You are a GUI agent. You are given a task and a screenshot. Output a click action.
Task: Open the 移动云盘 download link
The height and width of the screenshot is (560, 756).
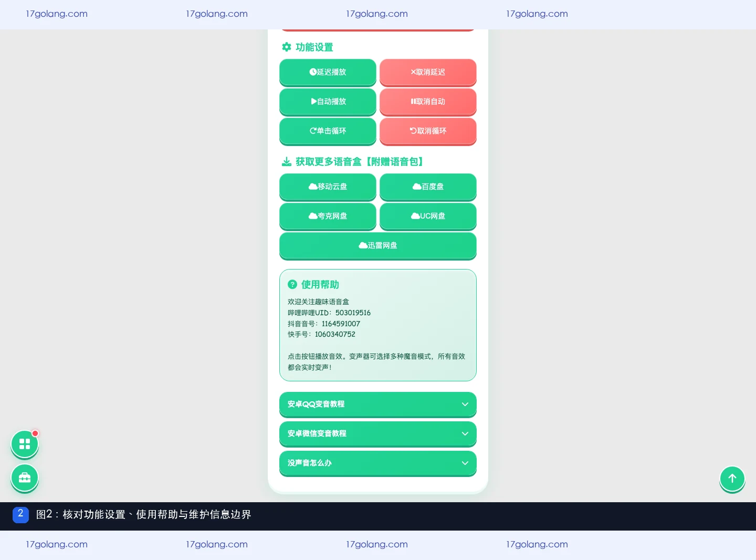pos(328,186)
